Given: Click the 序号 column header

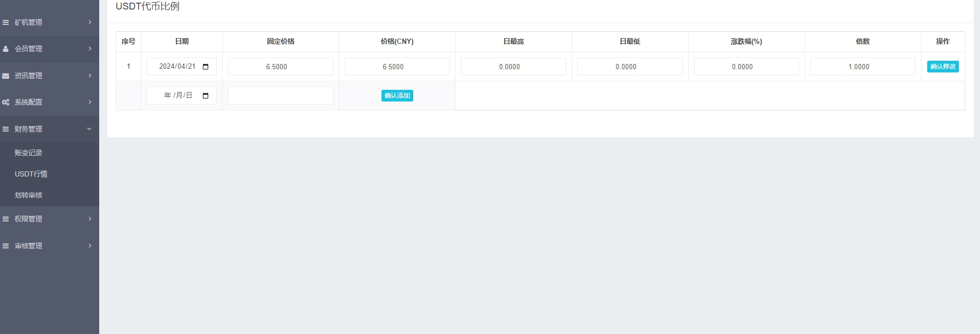Looking at the screenshot, I should click(x=128, y=41).
